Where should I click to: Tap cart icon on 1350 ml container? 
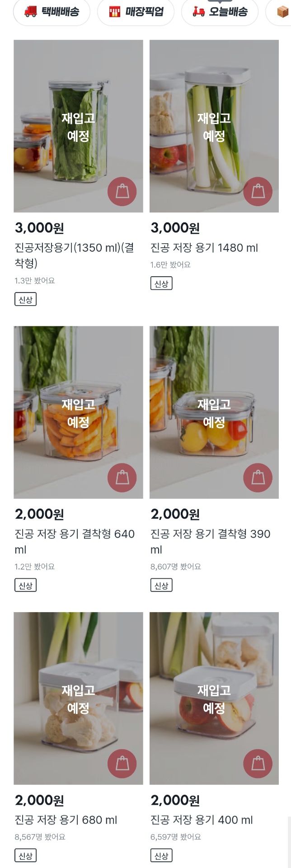(x=122, y=192)
